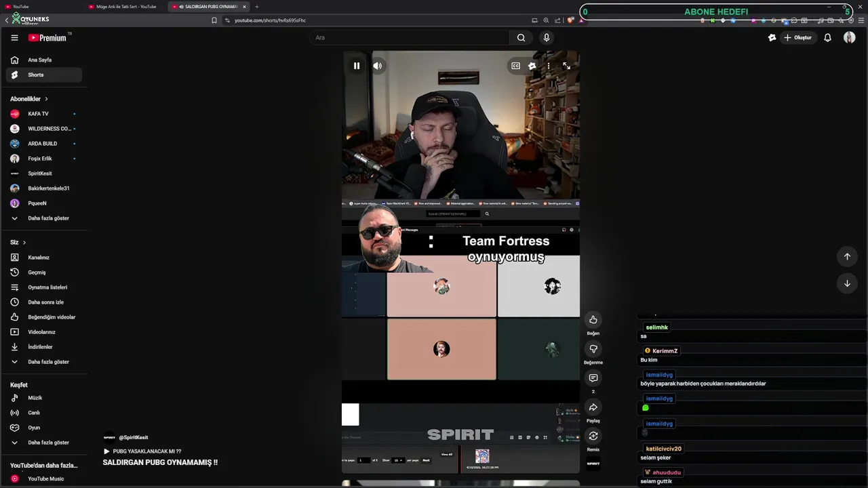The image size is (868, 488).
Task: Open Ana Sayfa in the sidebar
Action: click(x=44, y=60)
